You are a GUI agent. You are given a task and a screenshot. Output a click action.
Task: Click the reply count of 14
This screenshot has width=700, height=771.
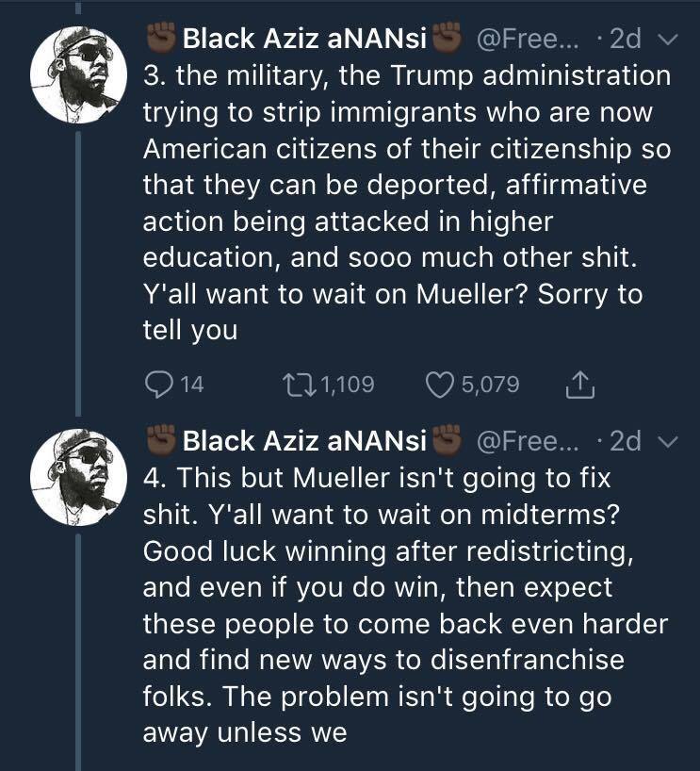pyautogui.click(x=191, y=385)
